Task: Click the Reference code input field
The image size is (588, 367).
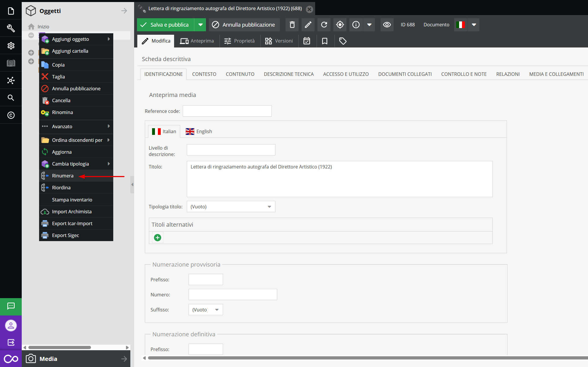Action: pyautogui.click(x=227, y=111)
